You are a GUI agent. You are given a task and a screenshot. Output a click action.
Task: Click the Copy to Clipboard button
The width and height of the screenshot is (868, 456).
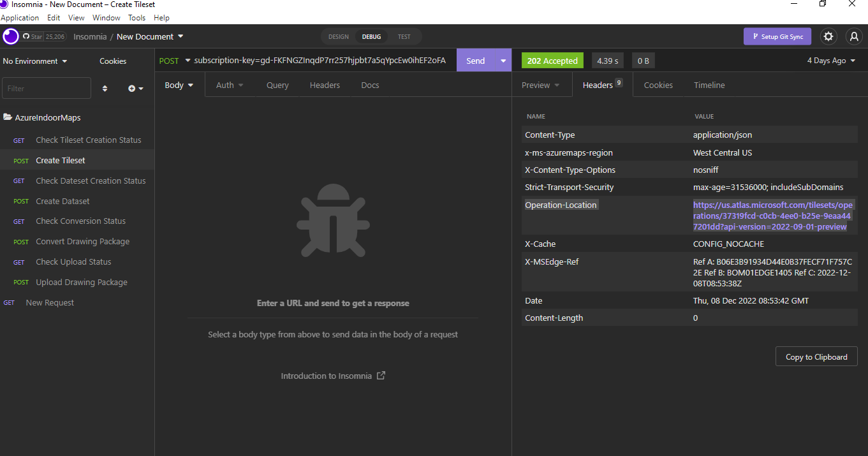click(x=816, y=357)
